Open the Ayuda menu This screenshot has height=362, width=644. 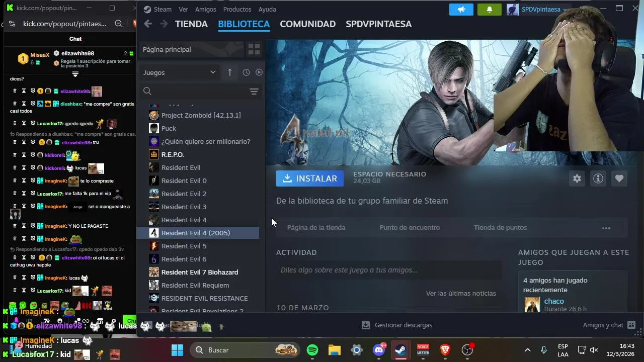pyautogui.click(x=267, y=9)
